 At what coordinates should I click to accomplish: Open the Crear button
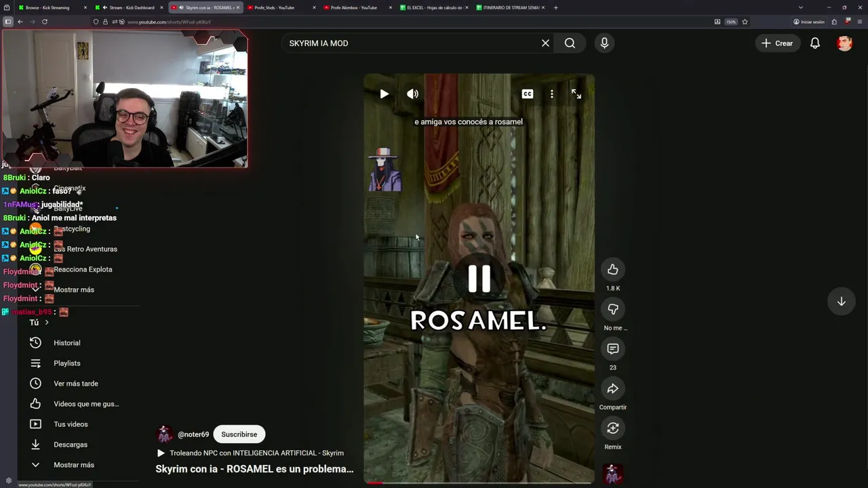777,43
